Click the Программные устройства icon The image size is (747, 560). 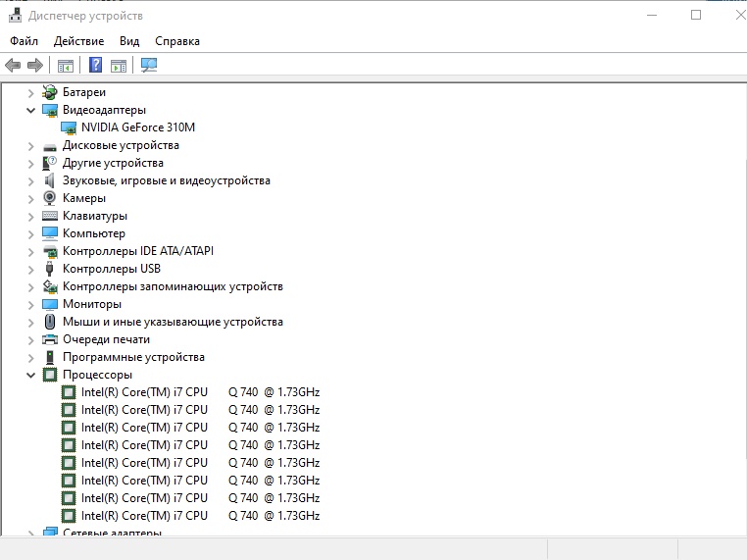50,357
